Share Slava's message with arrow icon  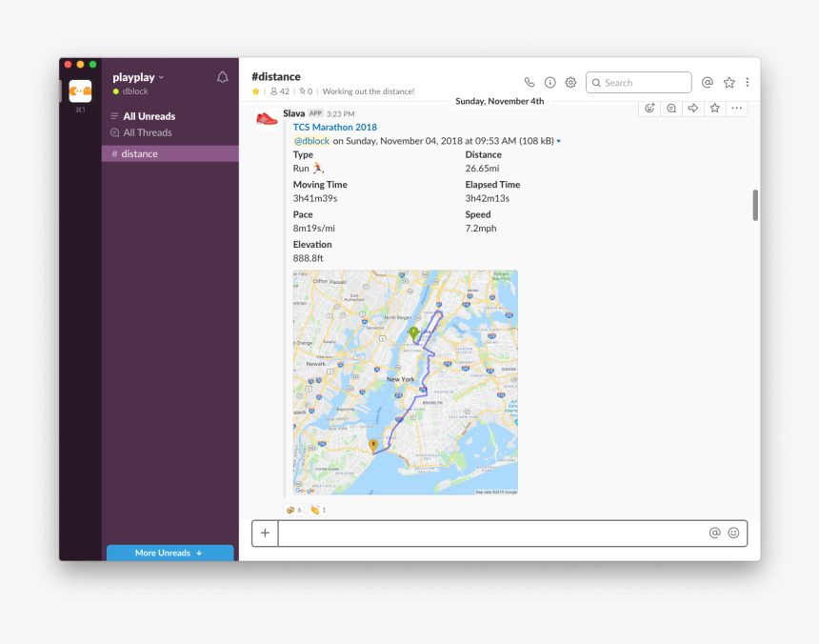(x=693, y=108)
